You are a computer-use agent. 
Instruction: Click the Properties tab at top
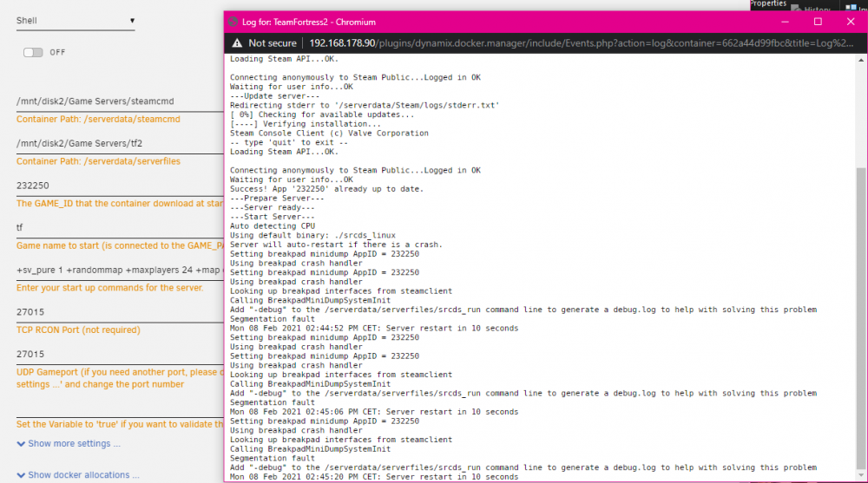[768, 3]
